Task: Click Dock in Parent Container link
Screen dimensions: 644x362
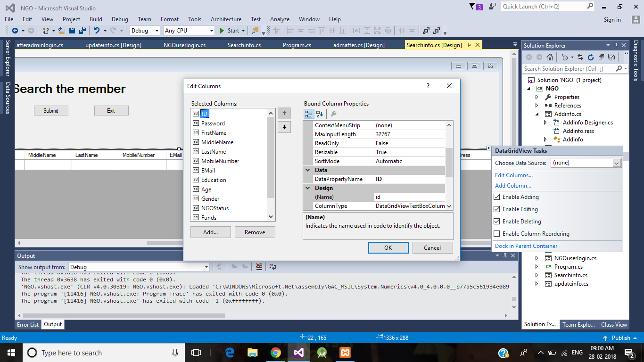Action: tap(526, 246)
